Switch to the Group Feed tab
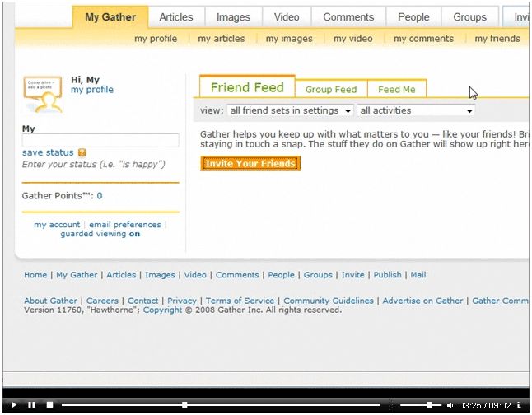This screenshot has width=532, height=415. click(331, 89)
